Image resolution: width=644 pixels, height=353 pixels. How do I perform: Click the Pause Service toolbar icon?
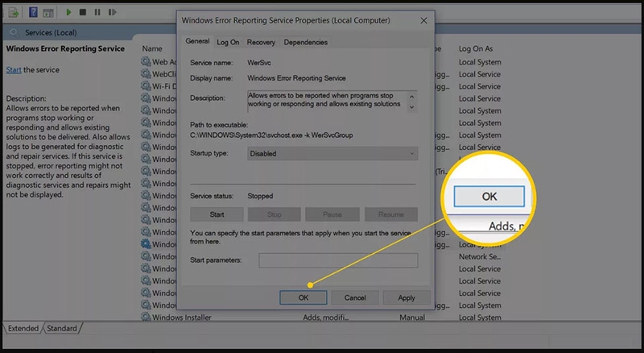pyautogui.click(x=97, y=12)
